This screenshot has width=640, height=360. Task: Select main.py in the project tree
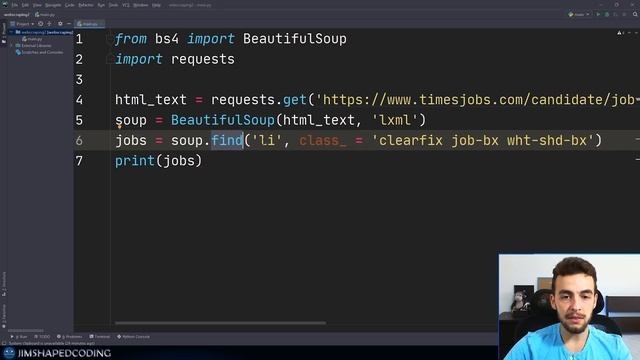point(33,39)
